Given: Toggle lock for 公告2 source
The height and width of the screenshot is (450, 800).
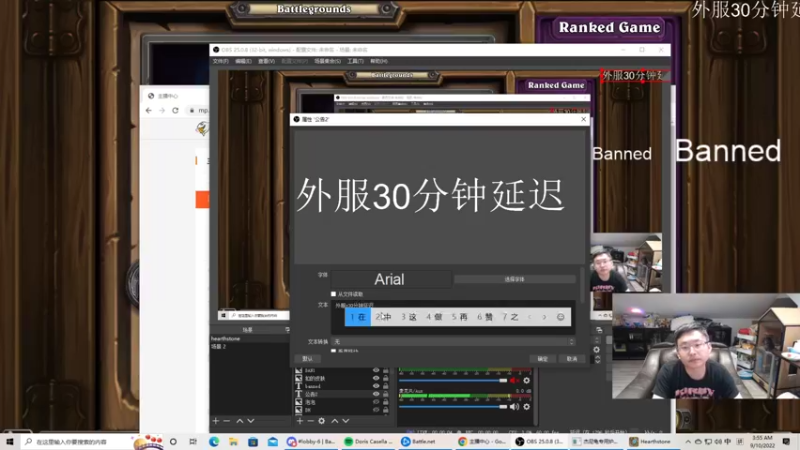Looking at the screenshot, I should 386,394.
